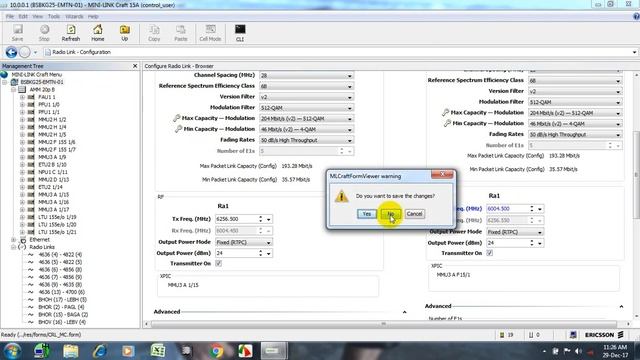Toggle Cell Mode toolbar icon

tap(210, 33)
